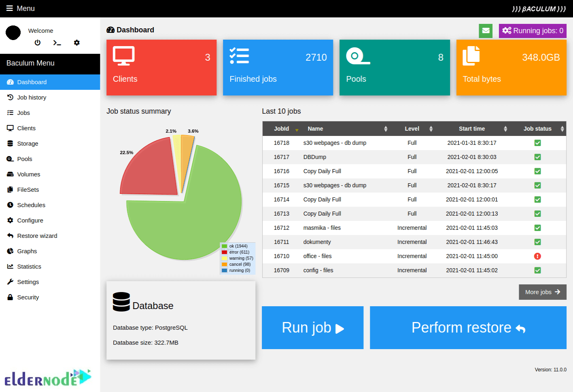Click legend entry warning (57)
This screenshot has width=573, height=392.
[x=238, y=258]
